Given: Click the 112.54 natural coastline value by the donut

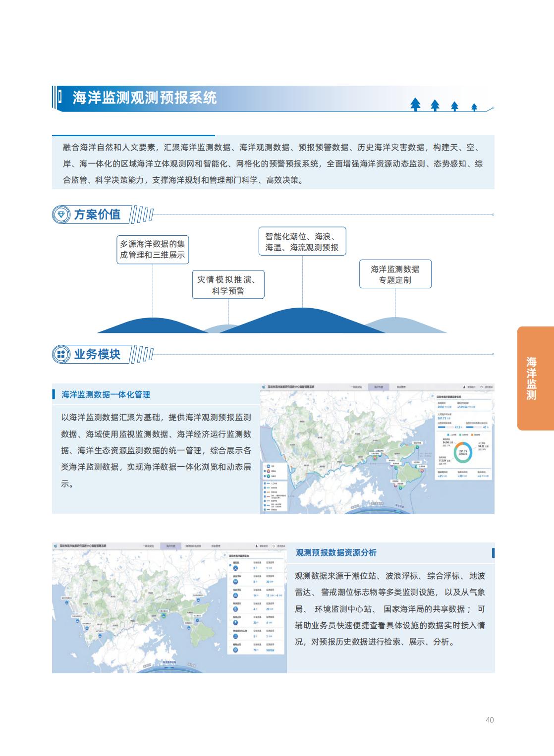Looking at the screenshot, I should [443, 461].
